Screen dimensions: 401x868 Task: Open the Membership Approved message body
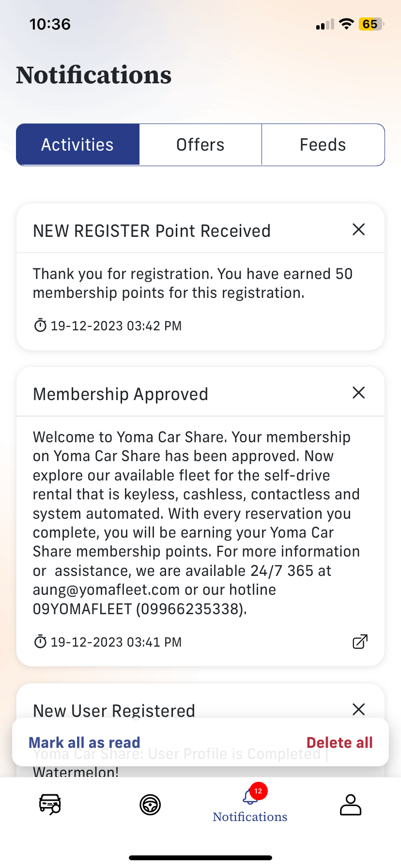click(x=196, y=523)
